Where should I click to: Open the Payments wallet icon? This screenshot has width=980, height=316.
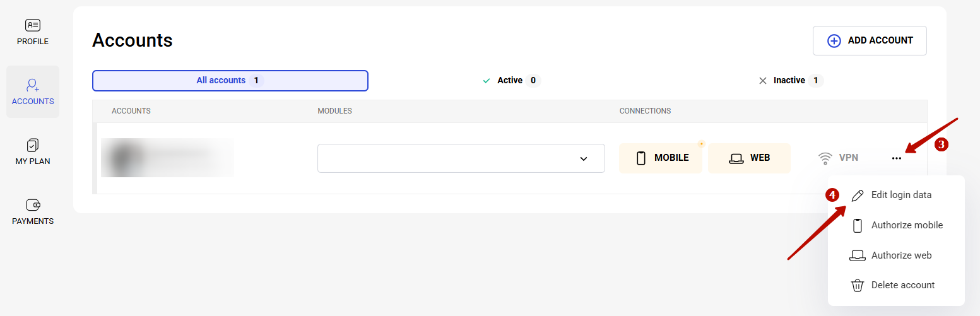pyautogui.click(x=33, y=205)
